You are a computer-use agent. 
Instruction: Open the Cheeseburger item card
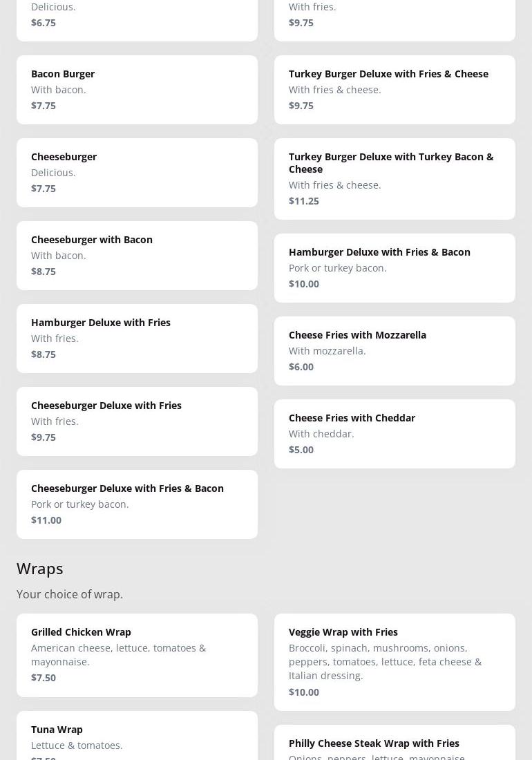pyautogui.click(x=137, y=173)
